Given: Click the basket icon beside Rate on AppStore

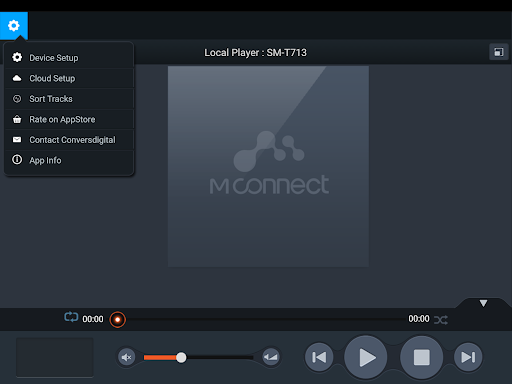Looking at the screenshot, I should pyautogui.click(x=17, y=119).
